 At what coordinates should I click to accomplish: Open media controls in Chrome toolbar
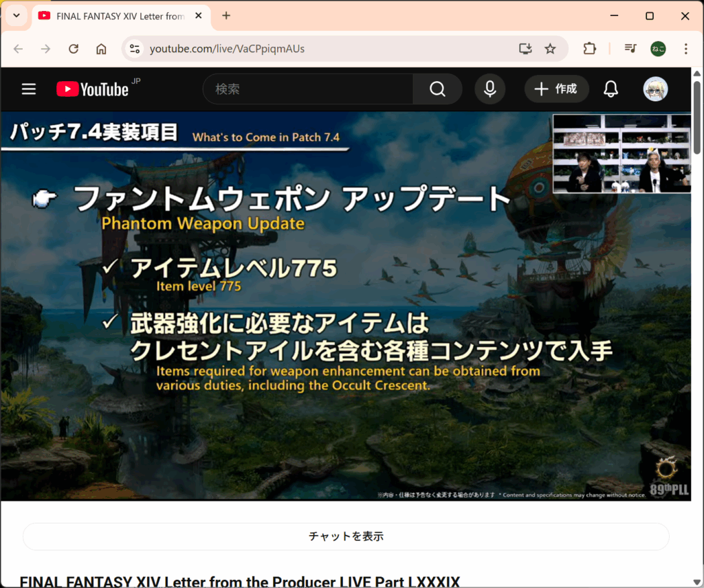(630, 49)
